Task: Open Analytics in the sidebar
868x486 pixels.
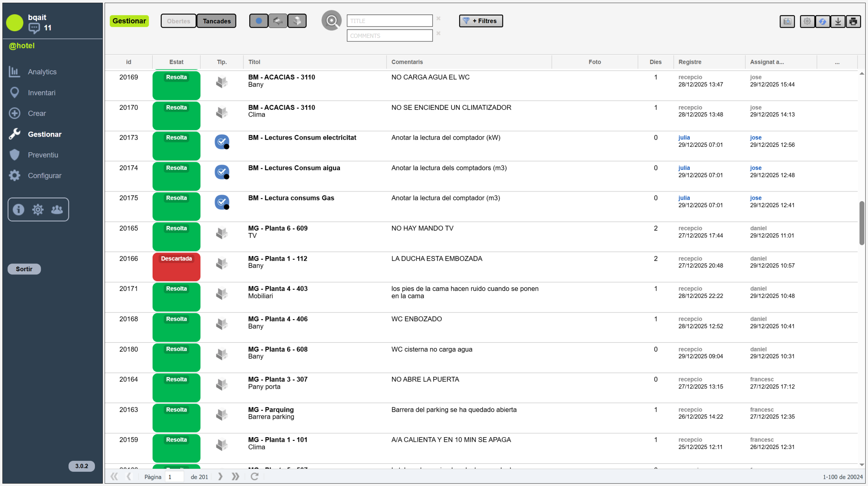Action: click(x=42, y=72)
